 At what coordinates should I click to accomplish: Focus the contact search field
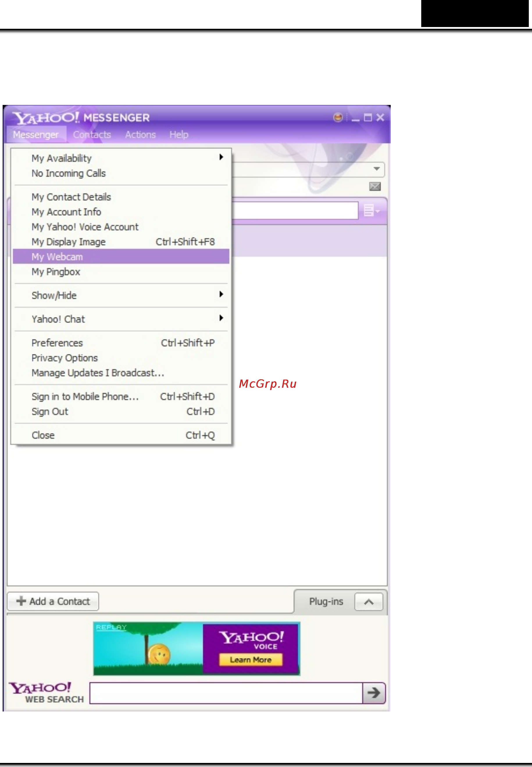[295, 211]
